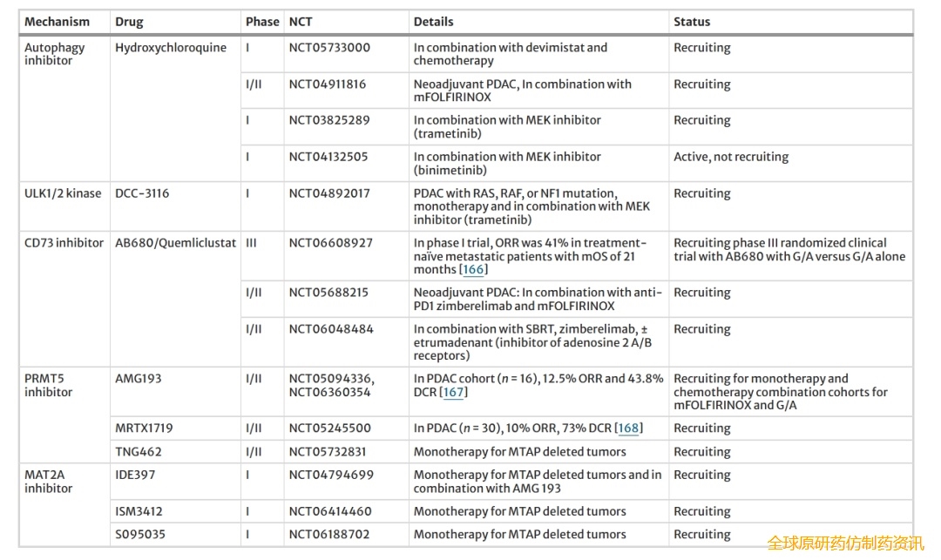Click the Hydroxychloroquine drug cell
941x560 pixels.
point(171,48)
